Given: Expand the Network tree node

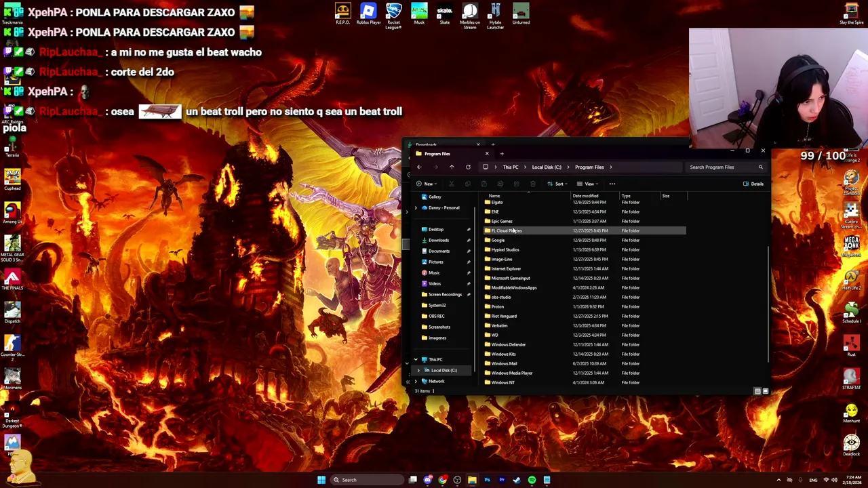Looking at the screenshot, I should tap(416, 382).
